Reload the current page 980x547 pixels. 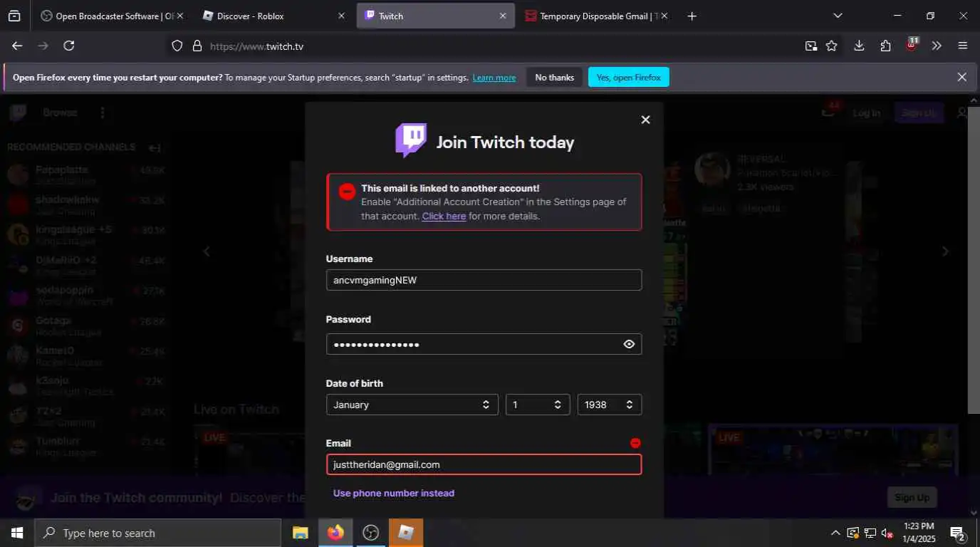[x=69, y=46]
